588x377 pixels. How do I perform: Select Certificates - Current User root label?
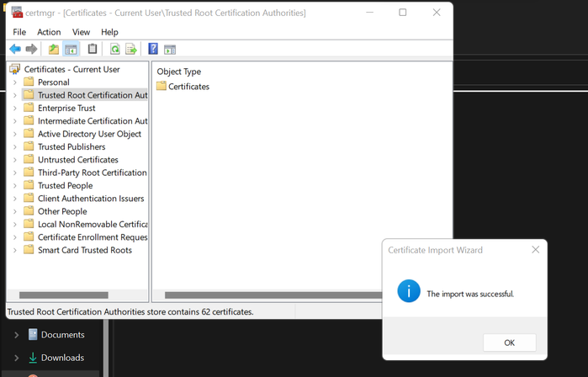(x=72, y=69)
